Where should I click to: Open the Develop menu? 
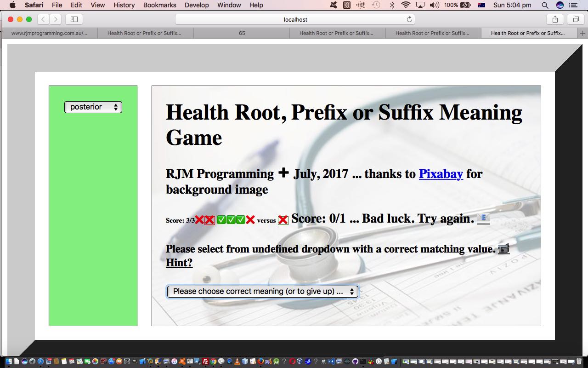click(196, 5)
